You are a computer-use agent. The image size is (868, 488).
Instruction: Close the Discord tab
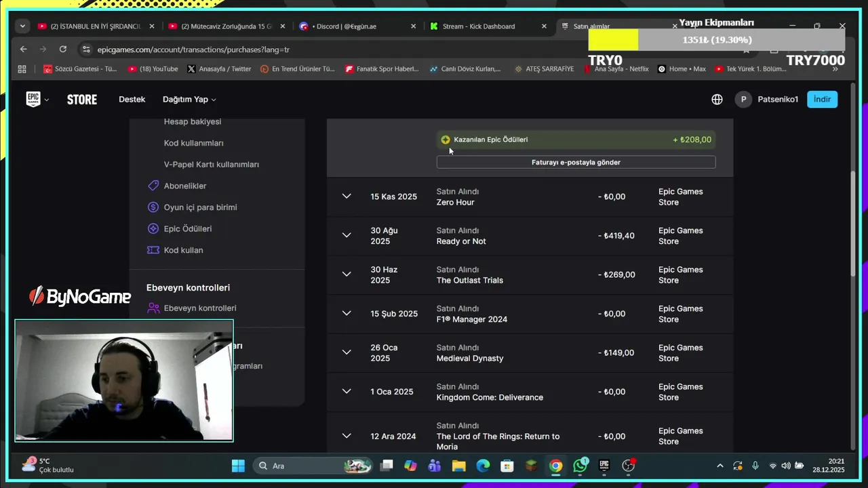414,26
